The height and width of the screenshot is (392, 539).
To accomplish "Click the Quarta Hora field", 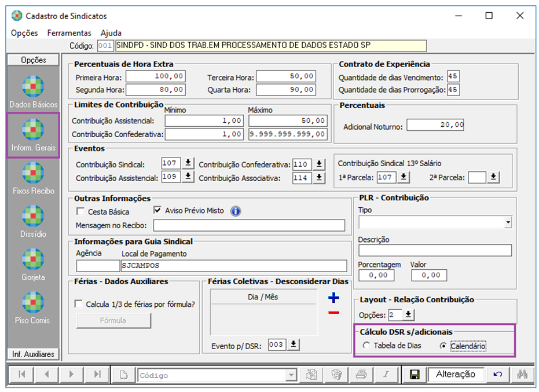I will click(x=286, y=90).
